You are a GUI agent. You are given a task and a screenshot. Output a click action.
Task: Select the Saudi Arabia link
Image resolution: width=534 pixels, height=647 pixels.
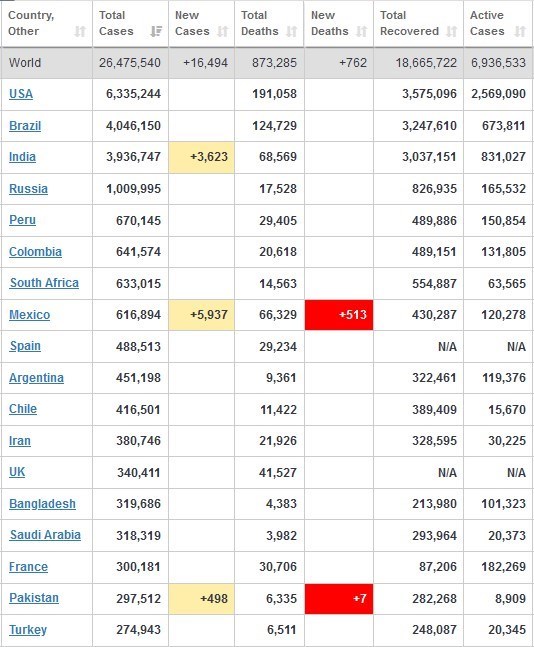click(x=45, y=535)
